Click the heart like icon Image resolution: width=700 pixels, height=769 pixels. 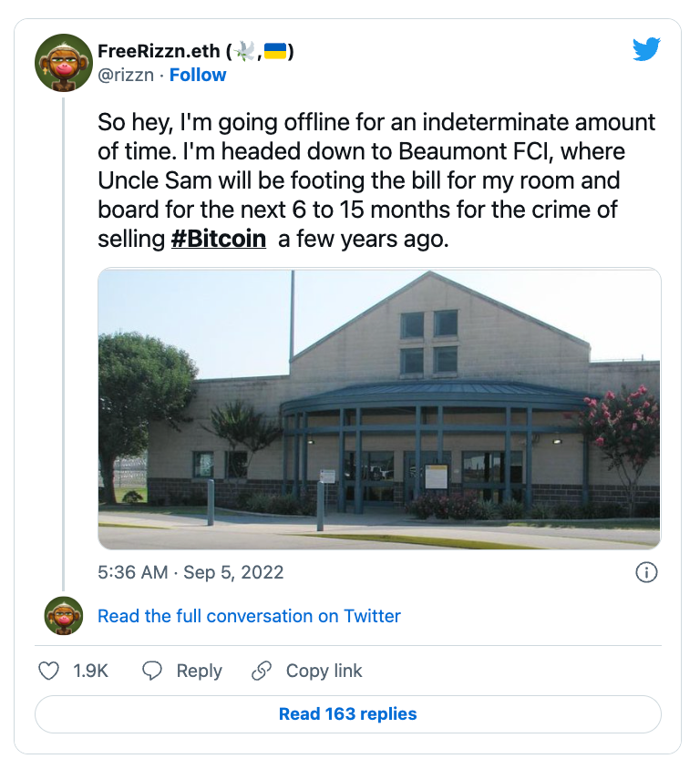click(48, 671)
